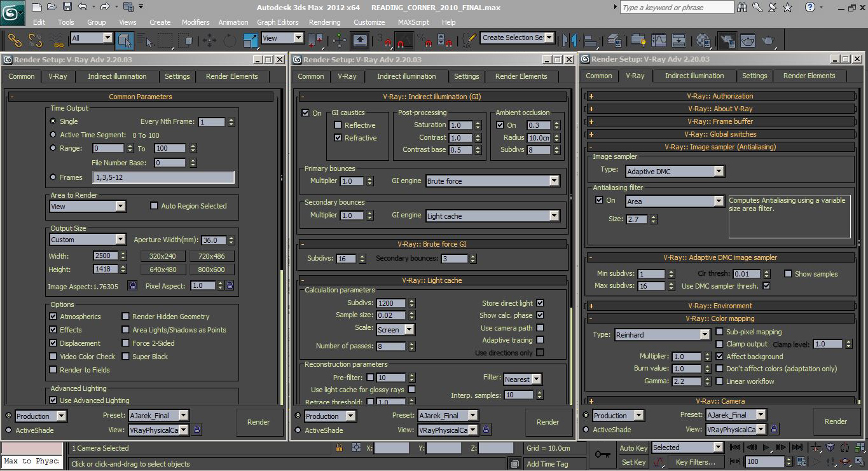This screenshot has height=471, width=868.
Task: Open the MAXScript menu
Action: [x=413, y=22]
